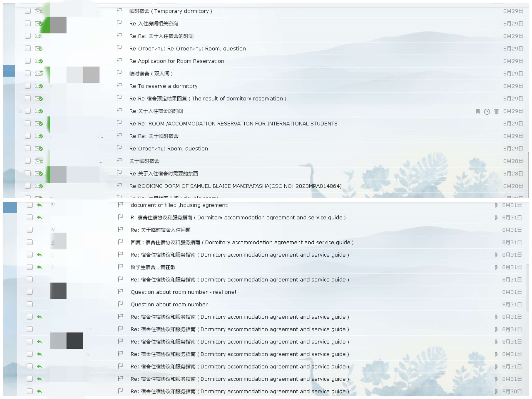532x399 pixels.
Task: Click envelope icon for 'Re:Application for Room Reservation'
Action: point(39,61)
